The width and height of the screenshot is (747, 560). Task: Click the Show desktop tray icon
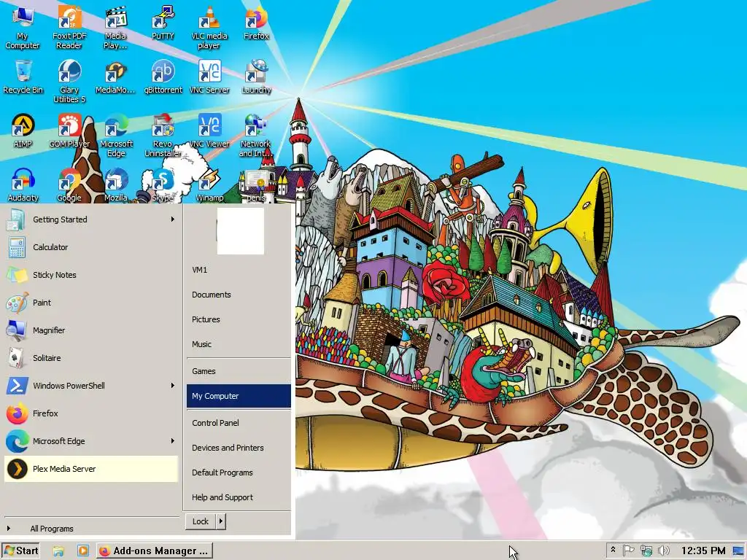(x=738, y=551)
